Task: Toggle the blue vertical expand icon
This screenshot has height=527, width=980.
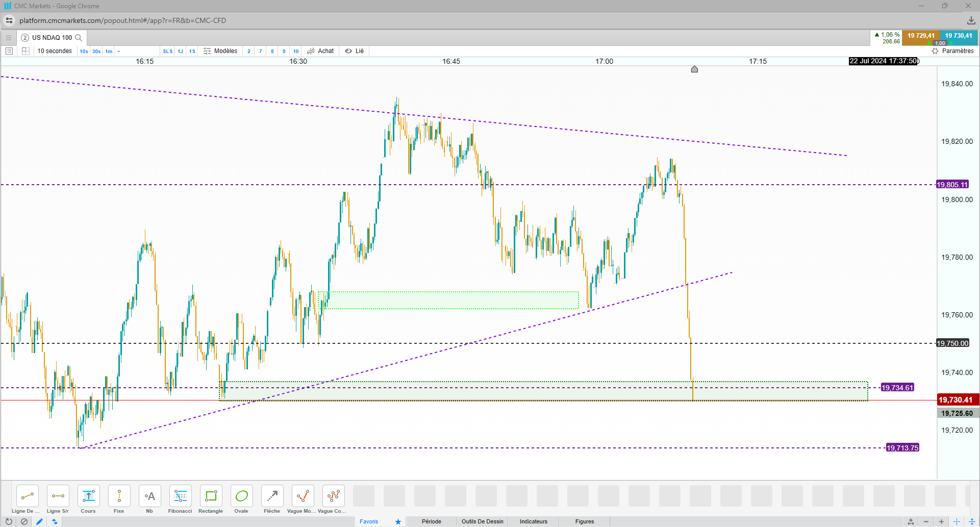Action: [x=972, y=521]
